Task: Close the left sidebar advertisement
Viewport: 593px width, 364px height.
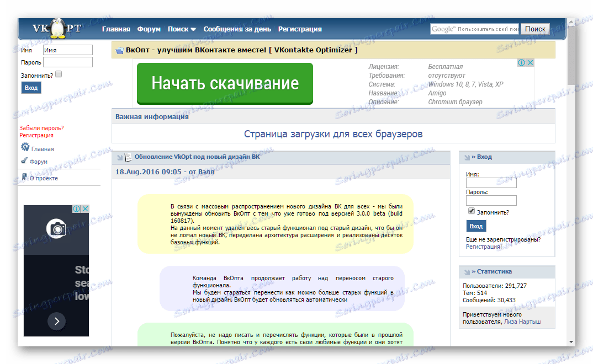Action: (x=86, y=209)
